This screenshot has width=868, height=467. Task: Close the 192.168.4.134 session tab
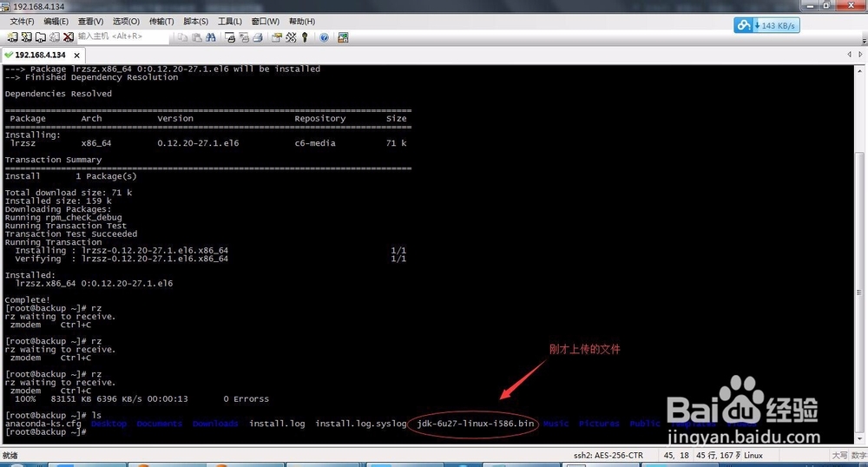click(77, 56)
